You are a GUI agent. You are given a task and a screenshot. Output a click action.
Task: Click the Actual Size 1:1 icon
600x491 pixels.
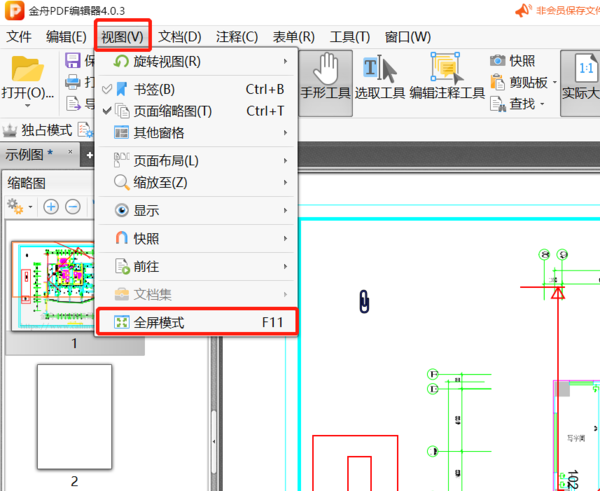coord(580,78)
